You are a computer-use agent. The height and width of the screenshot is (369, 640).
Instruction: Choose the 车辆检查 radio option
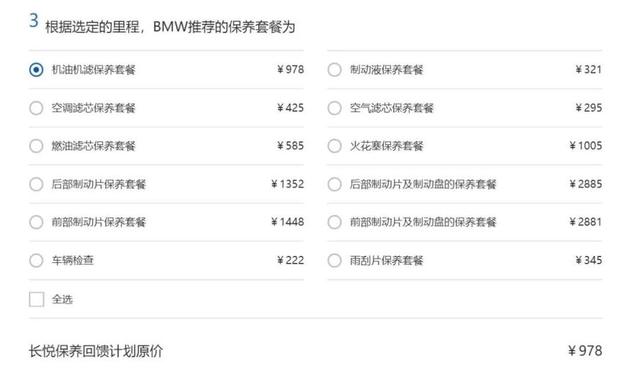pyautogui.click(x=36, y=260)
